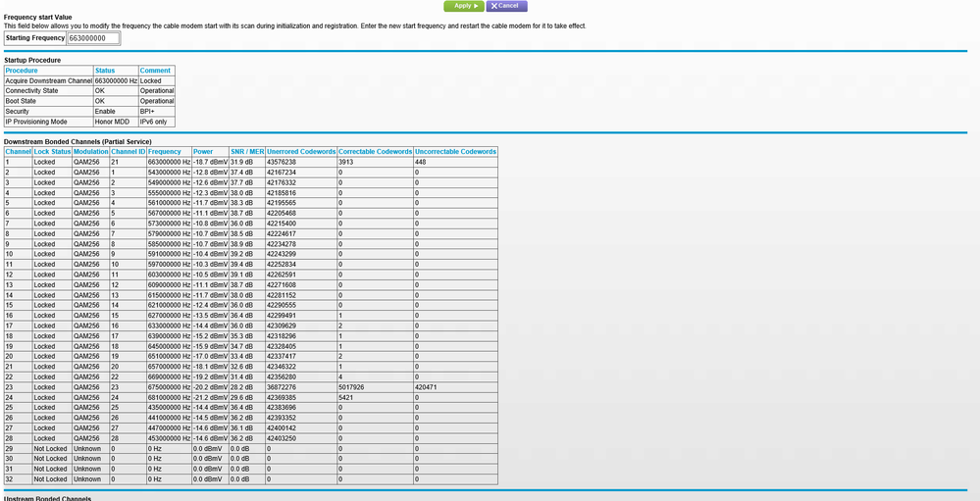Click the Uncorrectable Codewords column header
This screenshot has width=980, height=501.
point(455,152)
